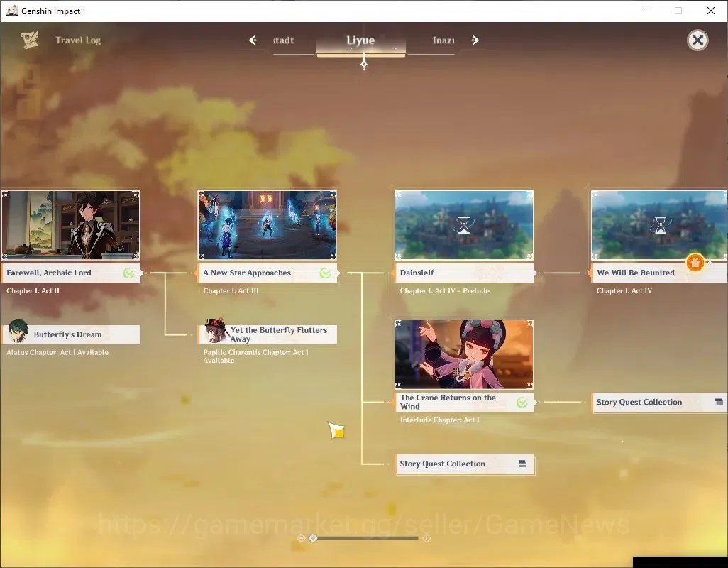Click Hu Tao's portrait icon
Image resolution: width=728 pixels, height=568 pixels.
[216, 330]
